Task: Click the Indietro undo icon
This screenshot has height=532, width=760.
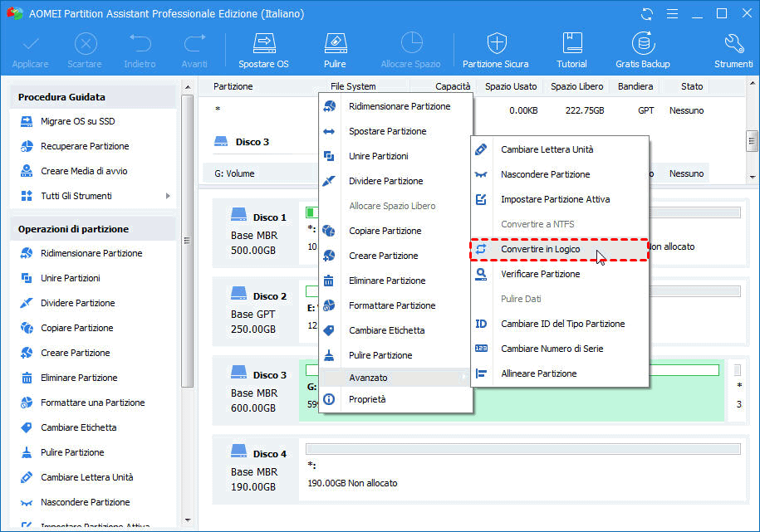Action: [140, 44]
